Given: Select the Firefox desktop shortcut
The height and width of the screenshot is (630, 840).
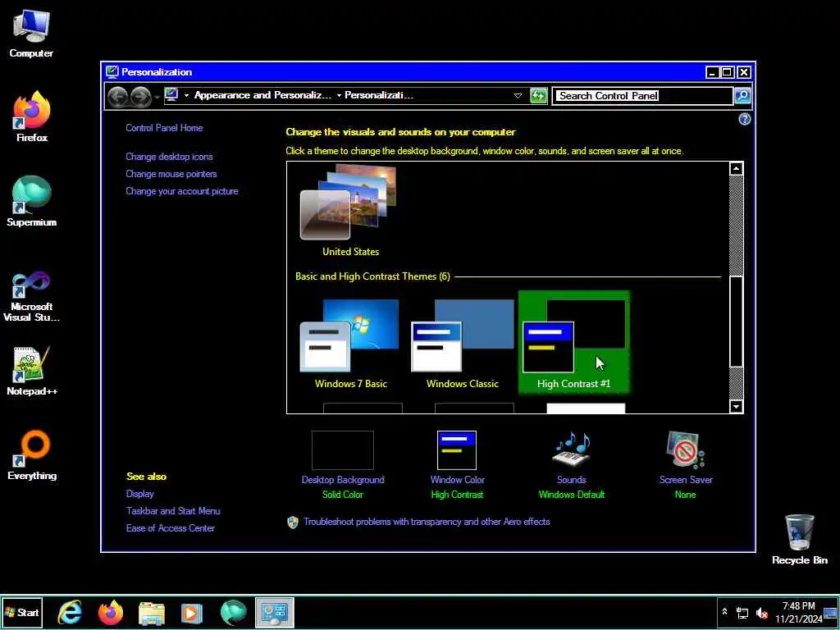Looking at the screenshot, I should tap(31, 116).
